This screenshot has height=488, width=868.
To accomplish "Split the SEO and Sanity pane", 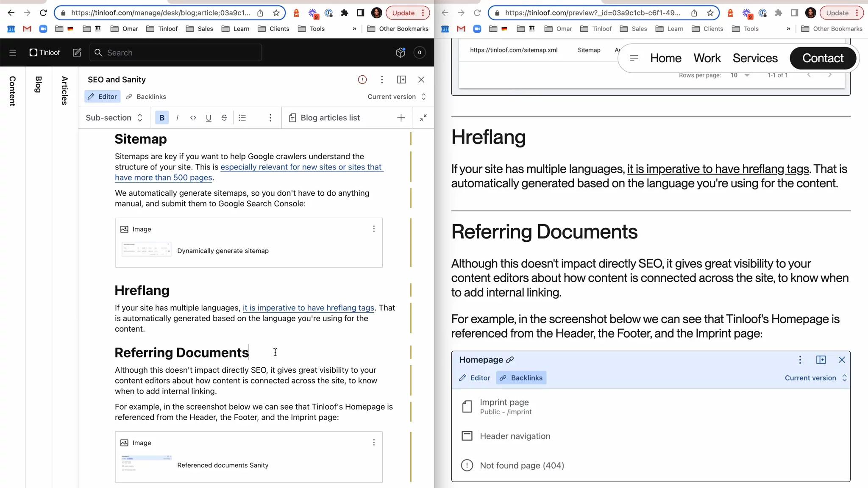I will click(x=401, y=80).
